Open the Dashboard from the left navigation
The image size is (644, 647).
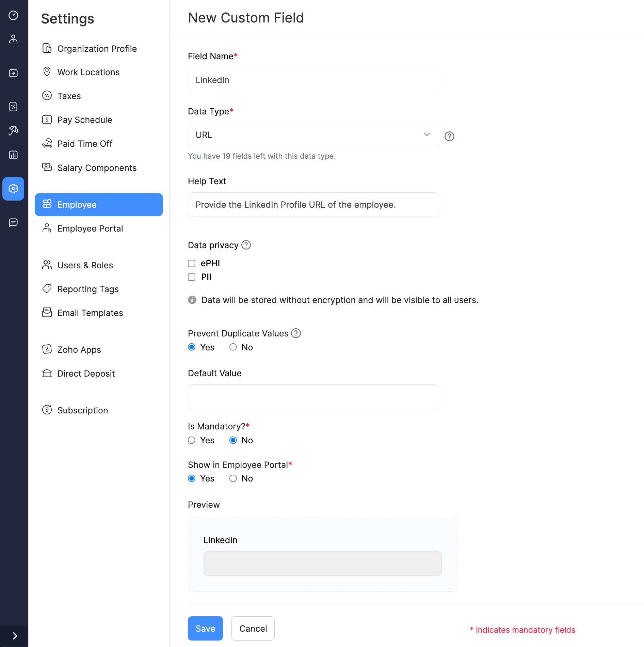coord(13,15)
